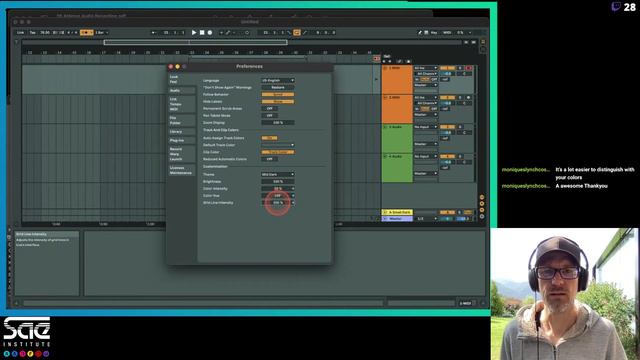Click the Follow playback icon in control bar
The width and height of the screenshot is (640, 360).
click(154, 32)
